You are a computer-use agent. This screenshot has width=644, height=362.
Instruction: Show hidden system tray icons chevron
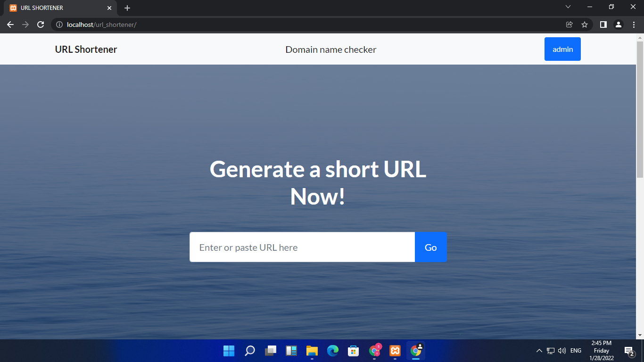[x=539, y=351]
